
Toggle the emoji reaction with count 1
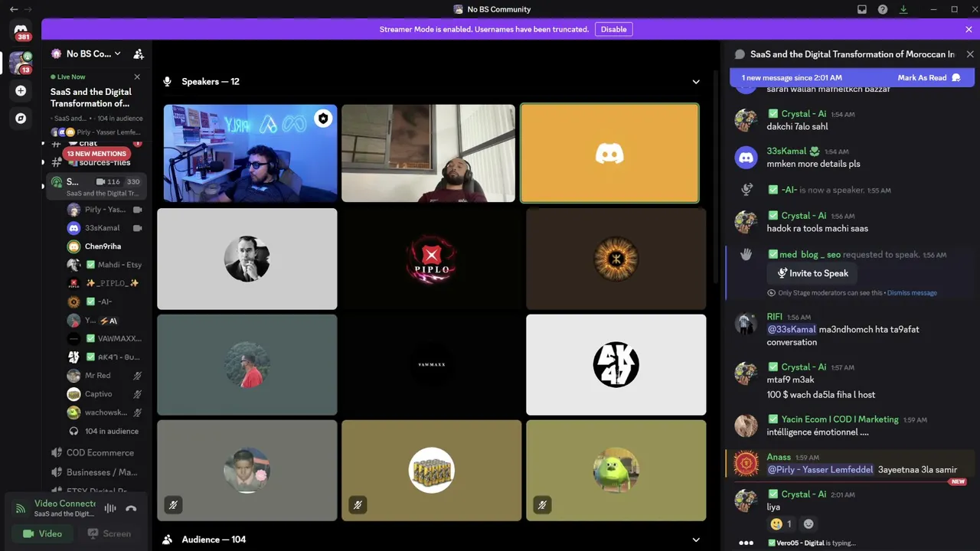tap(781, 524)
